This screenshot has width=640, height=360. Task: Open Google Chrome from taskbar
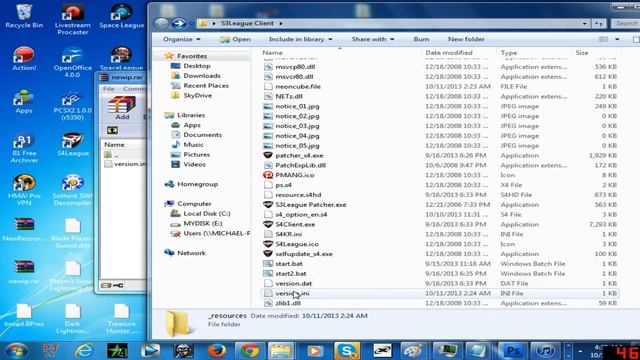[249, 351]
